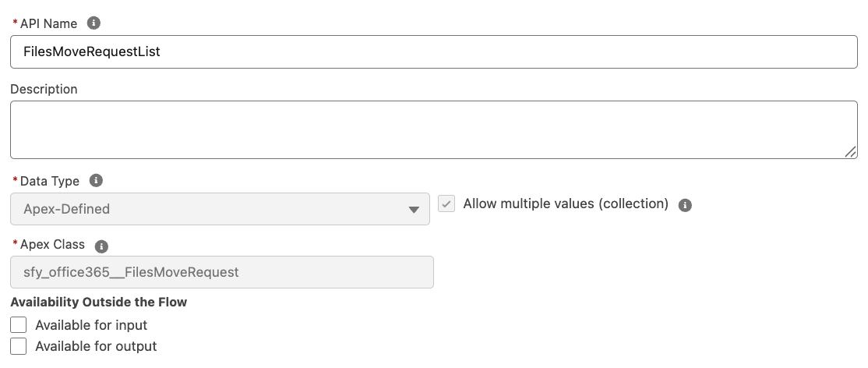
Task: Click the info icon beside Apex Class
Action: pyautogui.click(x=101, y=246)
